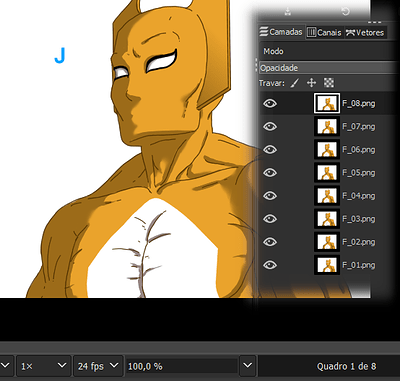400x381 pixels.
Task: Click the F_03.png layer thumbnail
Action: [x=327, y=219]
